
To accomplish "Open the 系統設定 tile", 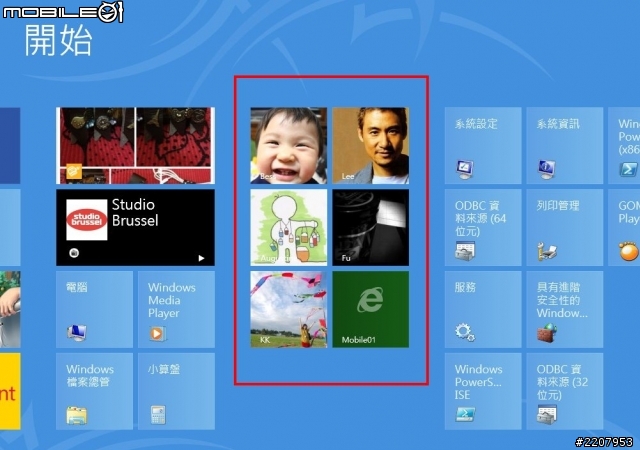I will coord(483,145).
